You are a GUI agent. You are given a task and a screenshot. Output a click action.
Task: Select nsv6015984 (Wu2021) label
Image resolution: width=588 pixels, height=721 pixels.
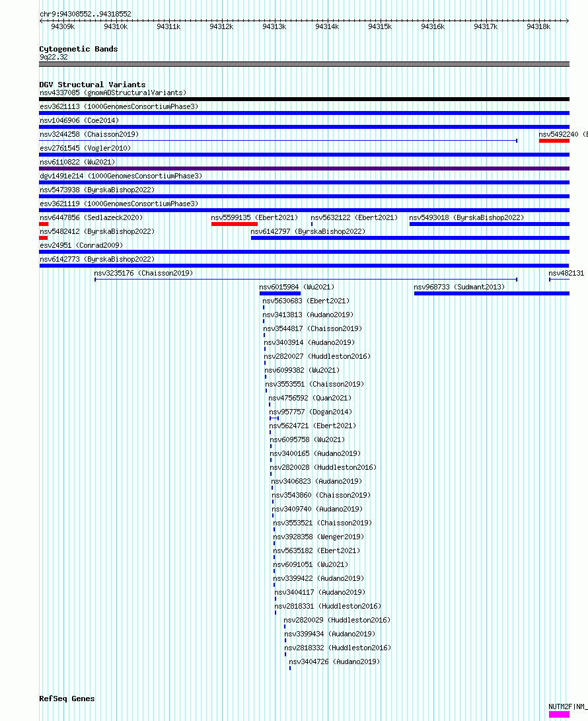[297, 287]
